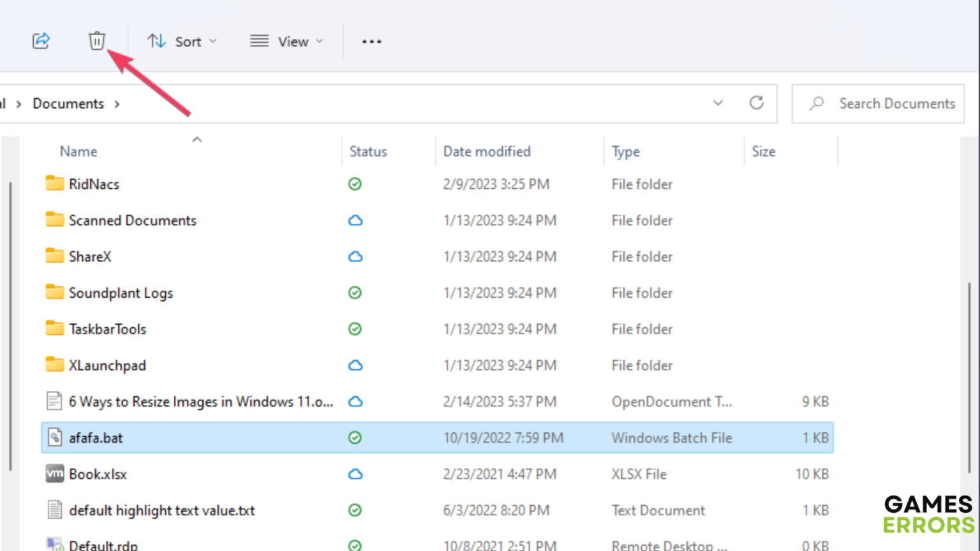Click the RidNacs folder icon
This screenshot has width=980, height=551.
click(x=55, y=184)
